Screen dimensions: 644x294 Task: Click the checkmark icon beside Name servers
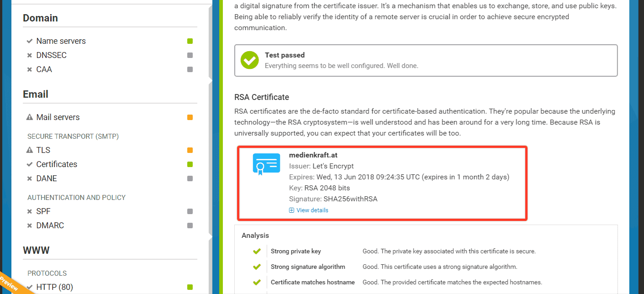click(x=30, y=41)
